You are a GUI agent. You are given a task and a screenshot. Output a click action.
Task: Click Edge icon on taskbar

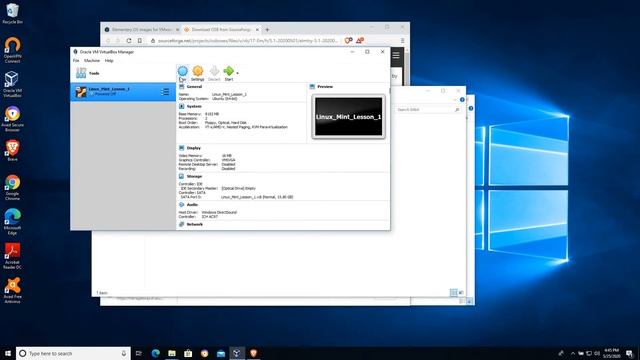[156, 353]
